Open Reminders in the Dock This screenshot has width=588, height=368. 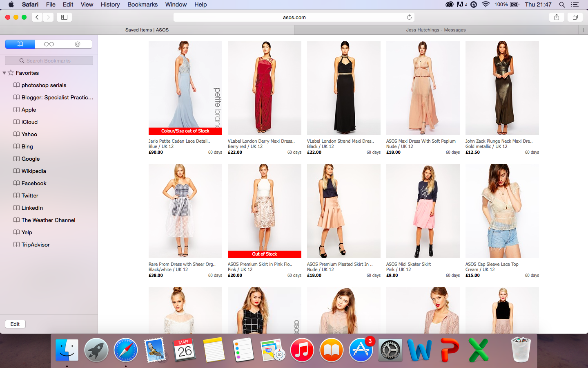point(243,350)
